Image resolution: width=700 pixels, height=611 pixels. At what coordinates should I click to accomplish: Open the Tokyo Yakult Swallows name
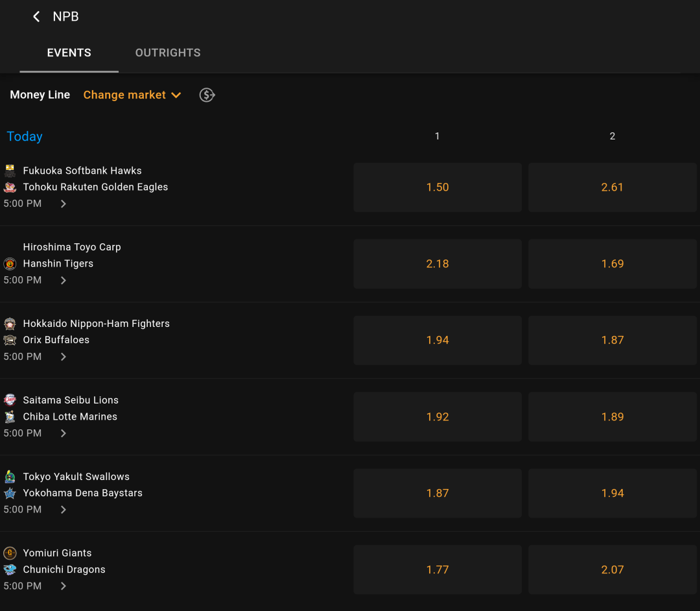pyautogui.click(x=76, y=477)
